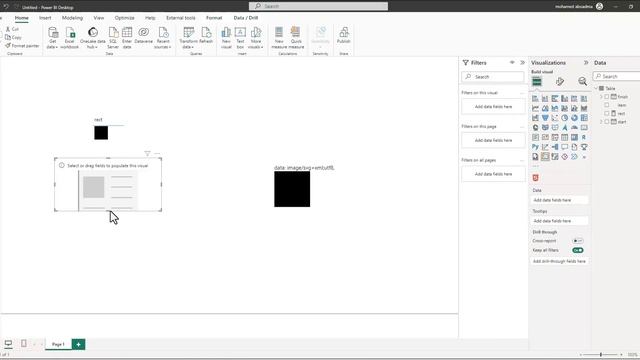Check the start field checkbox
Image resolution: width=640 pixels, height=360 pixels.
607,122
